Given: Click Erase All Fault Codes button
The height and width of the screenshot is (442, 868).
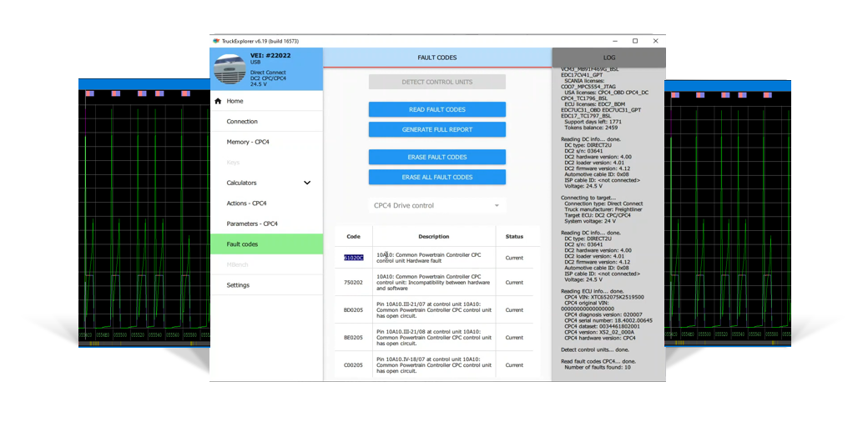Looking at the screenshot, I should [x=437, y=177].
